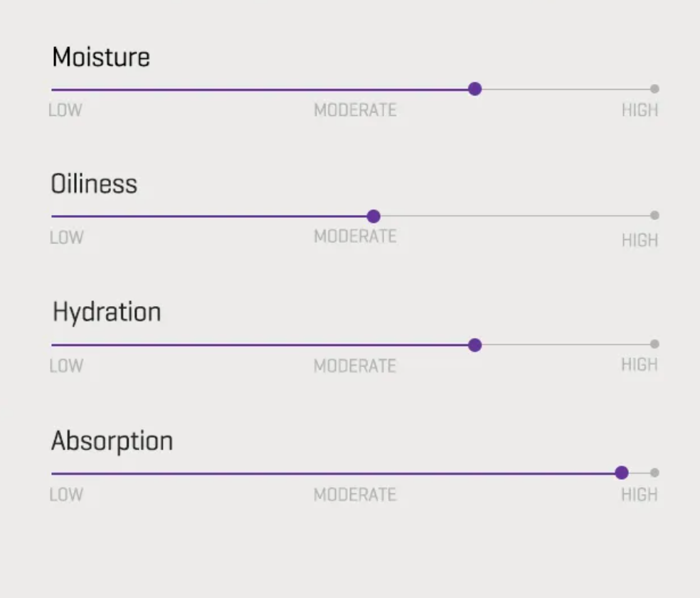Click HIGH label under the Moisture slider
This screenshot has width=700, height=598.
click(640, 110)
